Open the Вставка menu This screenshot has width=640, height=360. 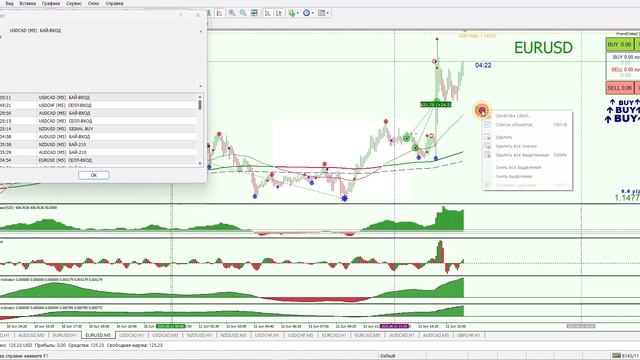coord(28,4)
